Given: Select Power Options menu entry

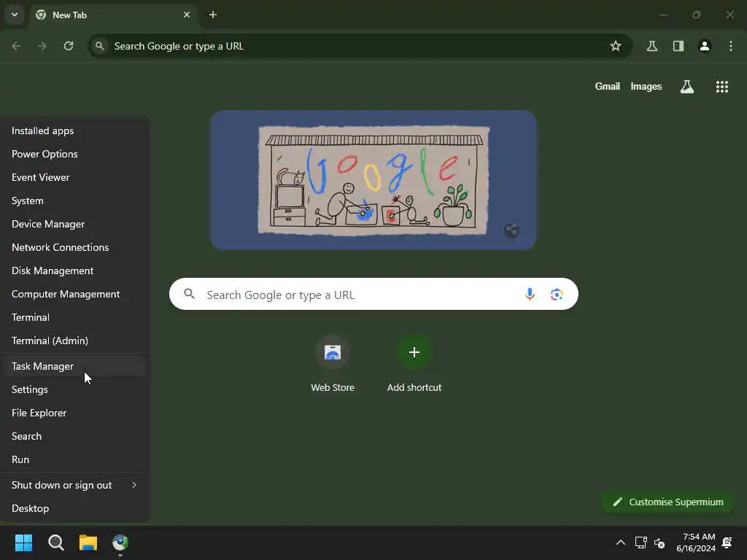Looking at the screenshot, I should 75,154.
